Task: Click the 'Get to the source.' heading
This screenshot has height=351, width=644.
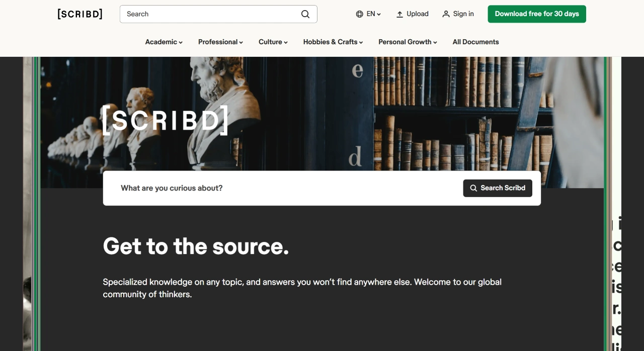Action: click(x=196, y=246)
